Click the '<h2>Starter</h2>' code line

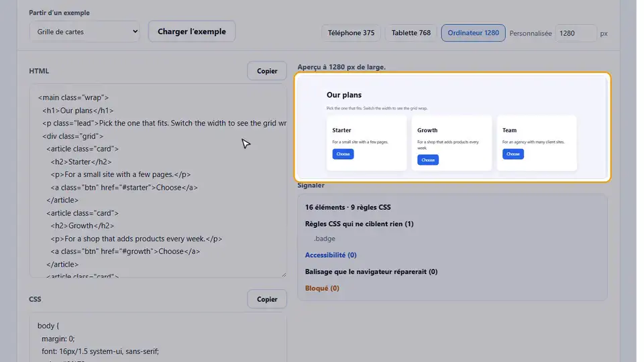pyautogui.click(x=81, y=162)
